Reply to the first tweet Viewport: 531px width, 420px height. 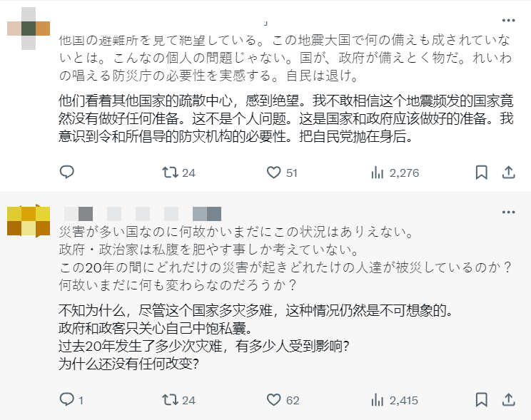[x=66, y=173]
